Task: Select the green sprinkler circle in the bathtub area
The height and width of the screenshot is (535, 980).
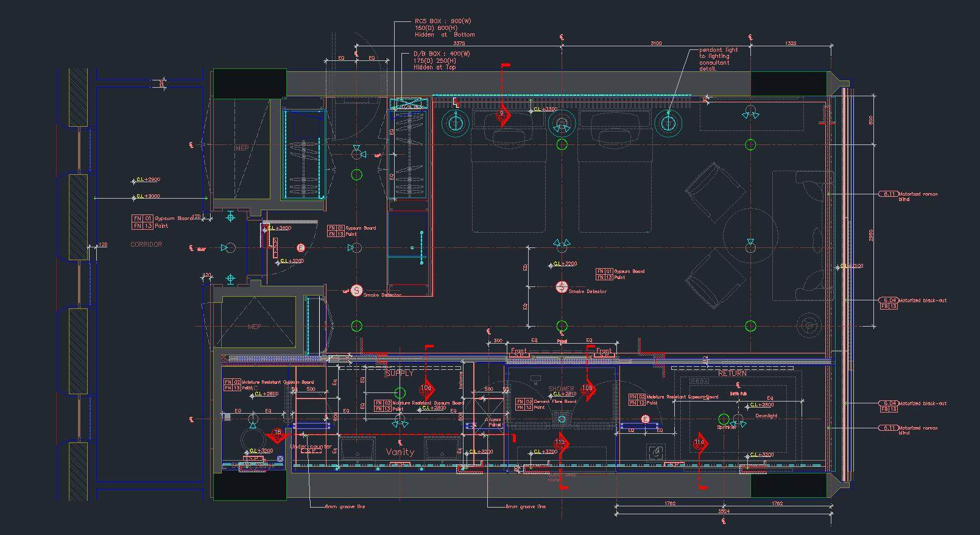Action: [x=724, y=419]
